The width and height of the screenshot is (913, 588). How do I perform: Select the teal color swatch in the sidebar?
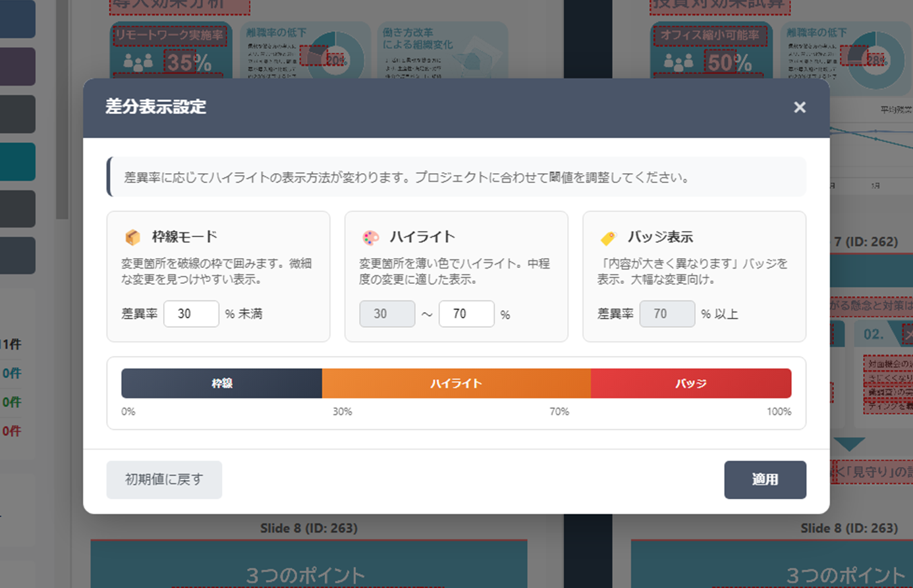16,161
